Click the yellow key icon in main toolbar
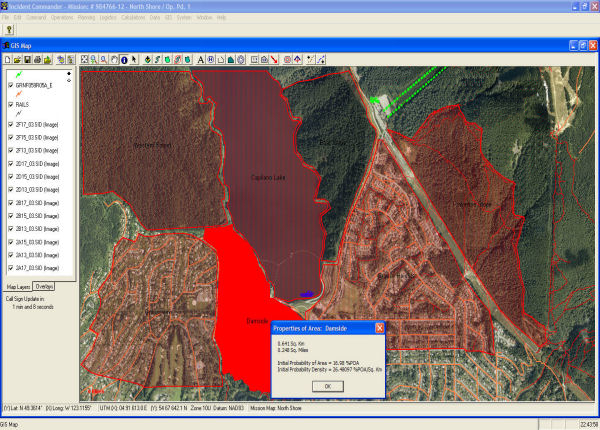Screen dimensions: 600x430 click(x=9, y=30)
